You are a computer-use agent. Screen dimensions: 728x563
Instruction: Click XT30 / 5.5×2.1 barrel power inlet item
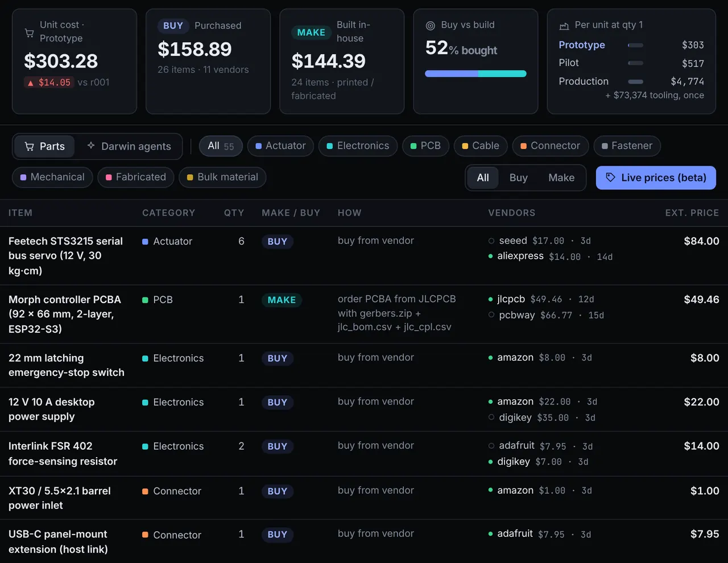[60, 498]
